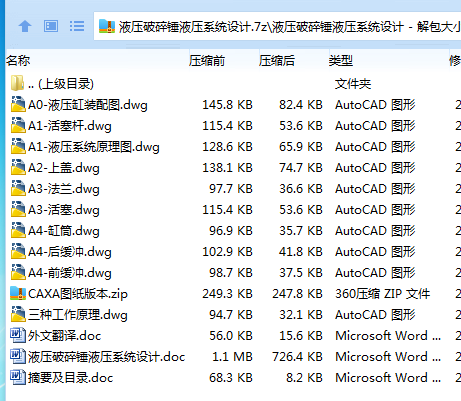This screenshot has height=401, width=461.
Task: Select archive CAXA图纸版本.zip
Action: (78, 294)
